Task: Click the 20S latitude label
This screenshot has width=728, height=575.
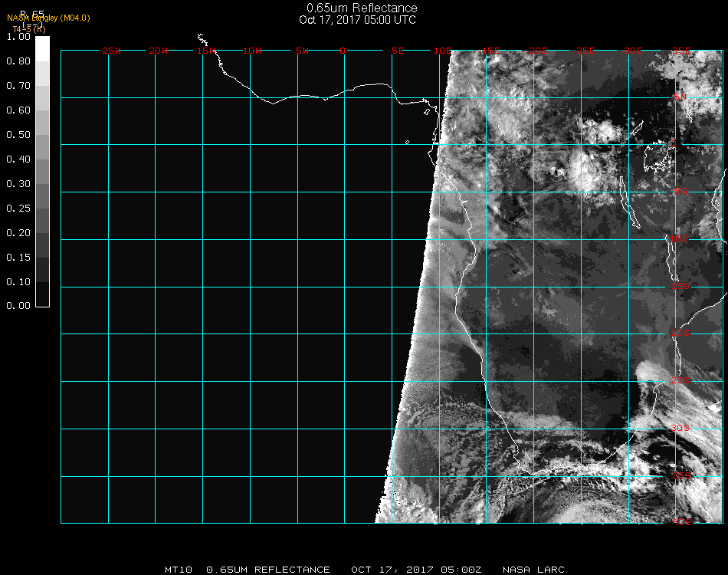Action: pyautogui.click(x=680, y=333)
